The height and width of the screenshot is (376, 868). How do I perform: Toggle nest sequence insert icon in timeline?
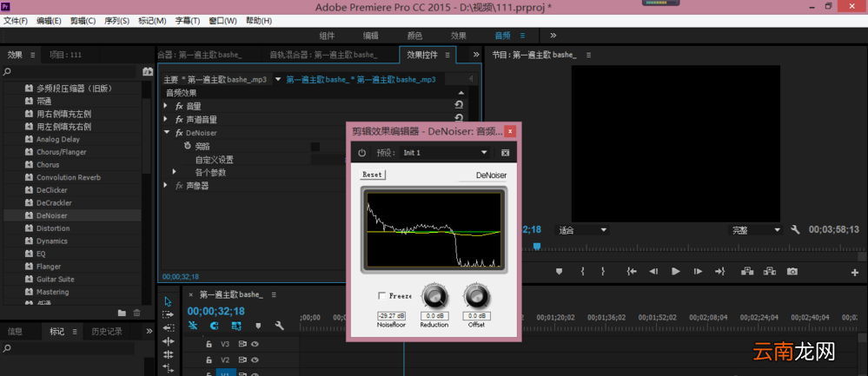click(193, 326)
